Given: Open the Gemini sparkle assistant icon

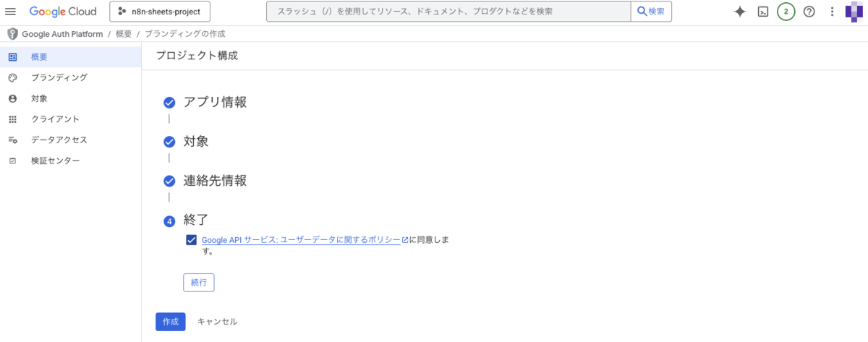Looking at the screenshot, I should 739,12.
